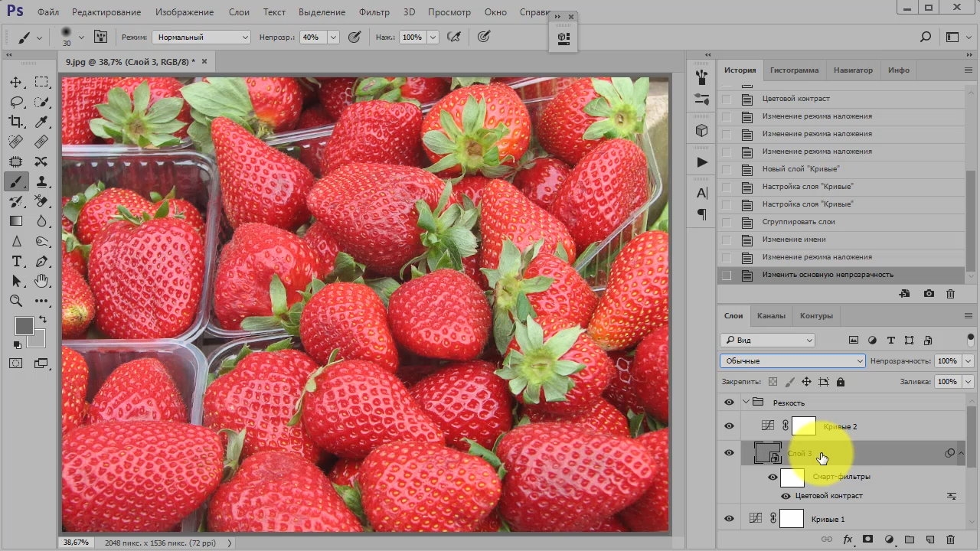
Task: Open the layer blend mode Обычные dropdown
Action: [x=792, y=360]
